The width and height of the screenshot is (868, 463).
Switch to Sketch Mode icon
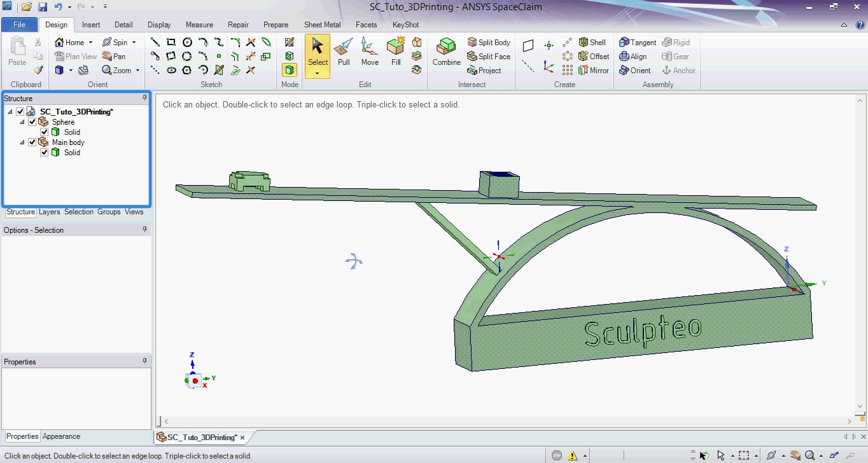(x=290, y=43)
